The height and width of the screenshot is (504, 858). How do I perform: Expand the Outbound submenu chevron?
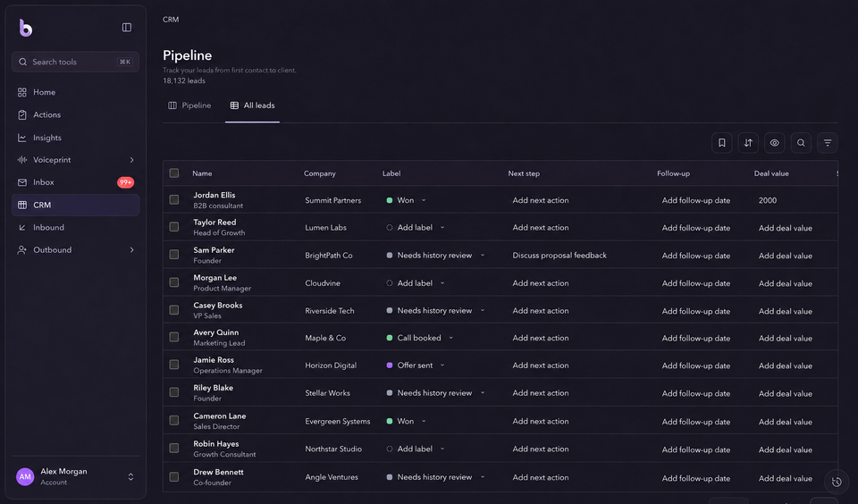pos(132,249)
